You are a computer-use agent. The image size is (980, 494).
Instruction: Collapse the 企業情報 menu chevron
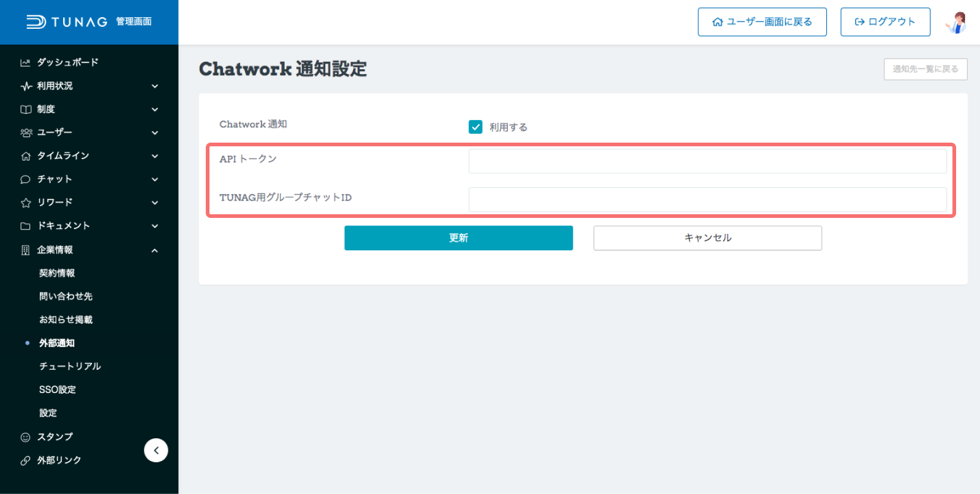pos(155,250)
